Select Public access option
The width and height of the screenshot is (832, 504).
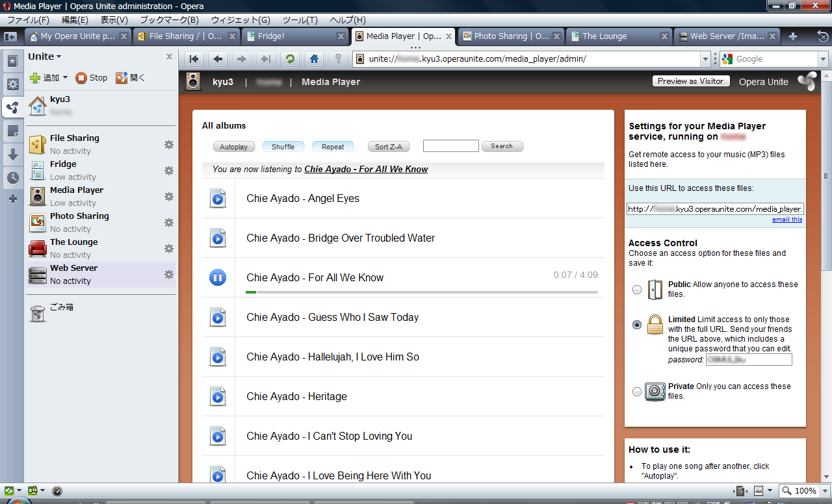(x=637, y=290)
